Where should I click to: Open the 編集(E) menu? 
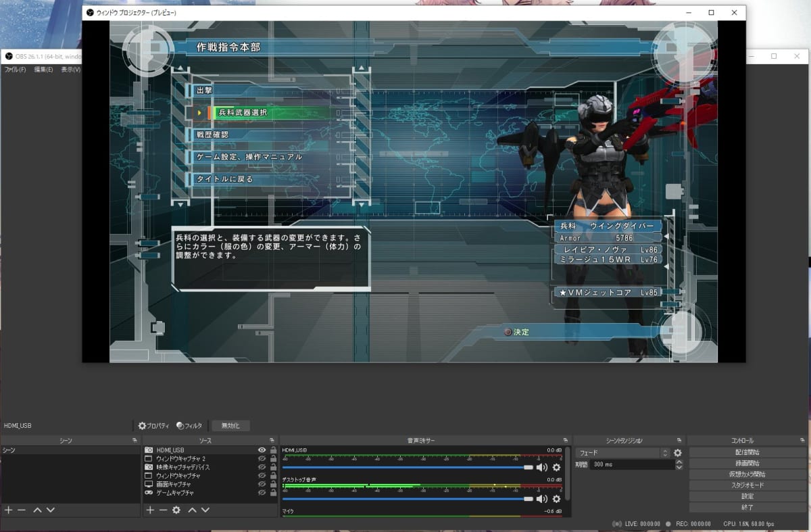(44, 70)
